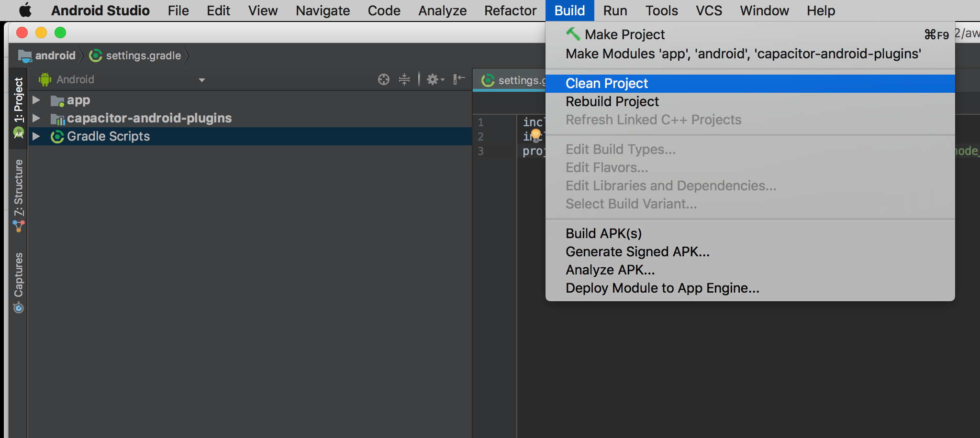Open the Run menu
Image resolution: width=980 pixels, height=438 pixels.
click(614, 10)
